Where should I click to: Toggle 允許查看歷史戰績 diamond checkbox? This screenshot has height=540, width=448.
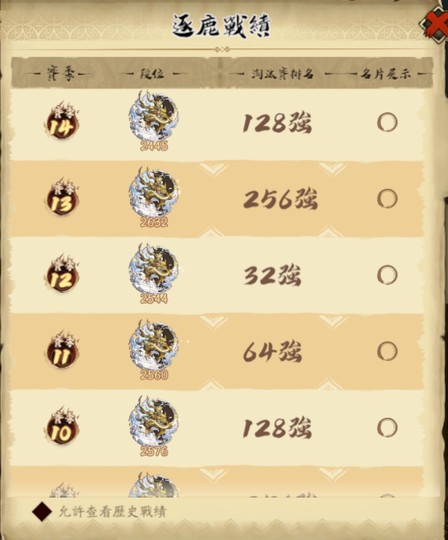[x=42, y=512]
